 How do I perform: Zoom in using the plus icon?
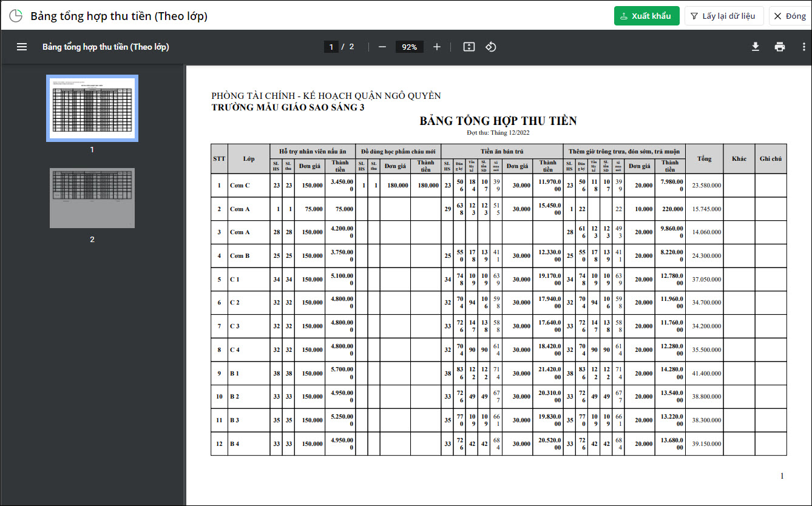(437, 47)
